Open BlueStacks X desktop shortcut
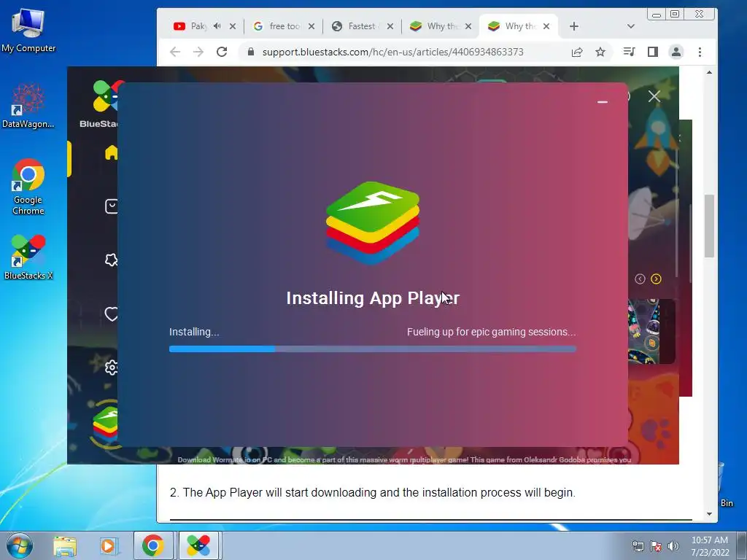Image resolution: width=747 pixels, height=560 pixels. [28, 257]
